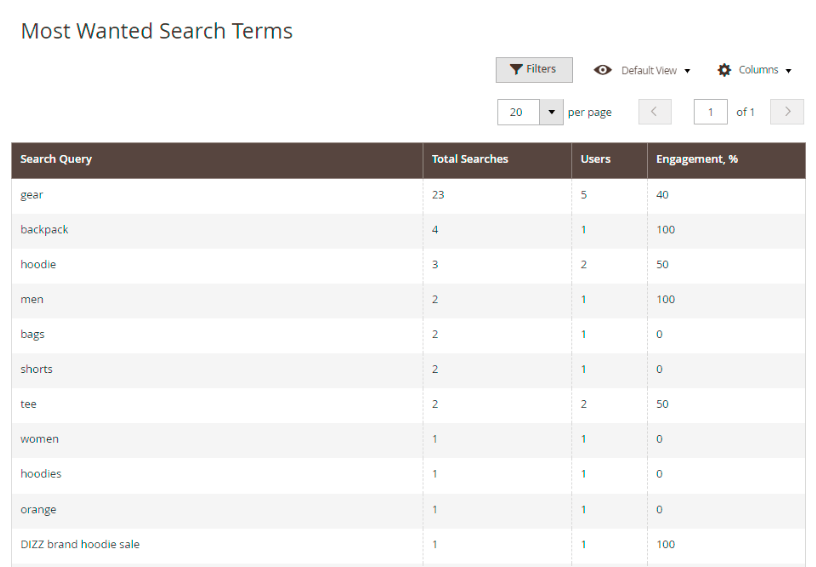Sort by Users column header

[x=595, y=159]
